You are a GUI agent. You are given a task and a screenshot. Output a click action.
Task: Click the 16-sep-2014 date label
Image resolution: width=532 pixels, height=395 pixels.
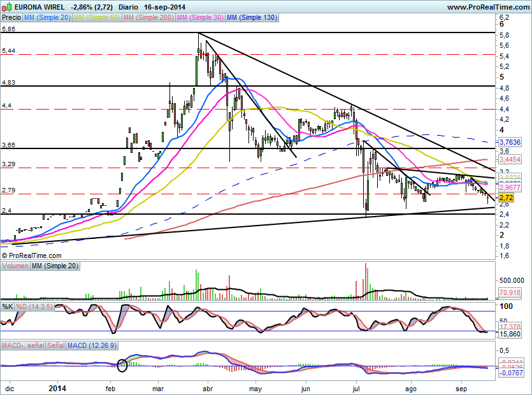pyautogui.click(x=164, y=7)
